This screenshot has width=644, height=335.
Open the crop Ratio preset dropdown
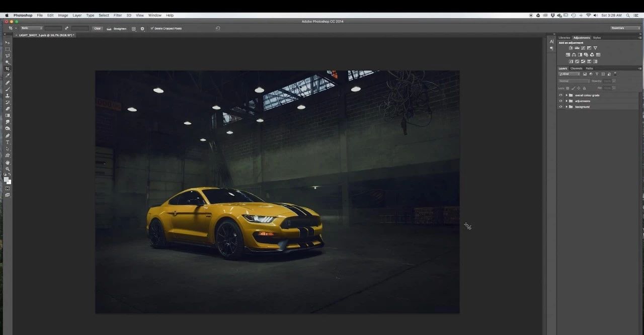click(x=31, y=28)
